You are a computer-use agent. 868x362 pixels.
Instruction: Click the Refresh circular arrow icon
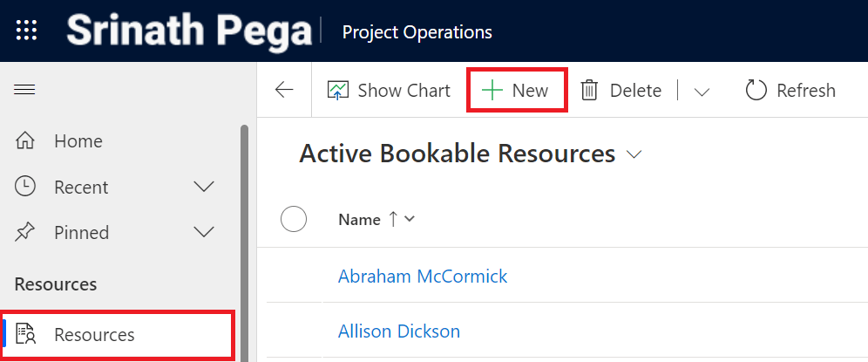(756, 91)
